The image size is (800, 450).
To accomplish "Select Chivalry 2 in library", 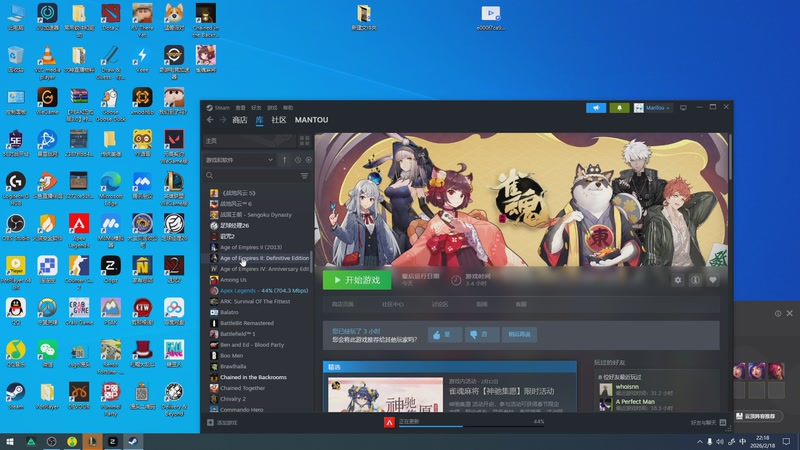I will 233,399.
